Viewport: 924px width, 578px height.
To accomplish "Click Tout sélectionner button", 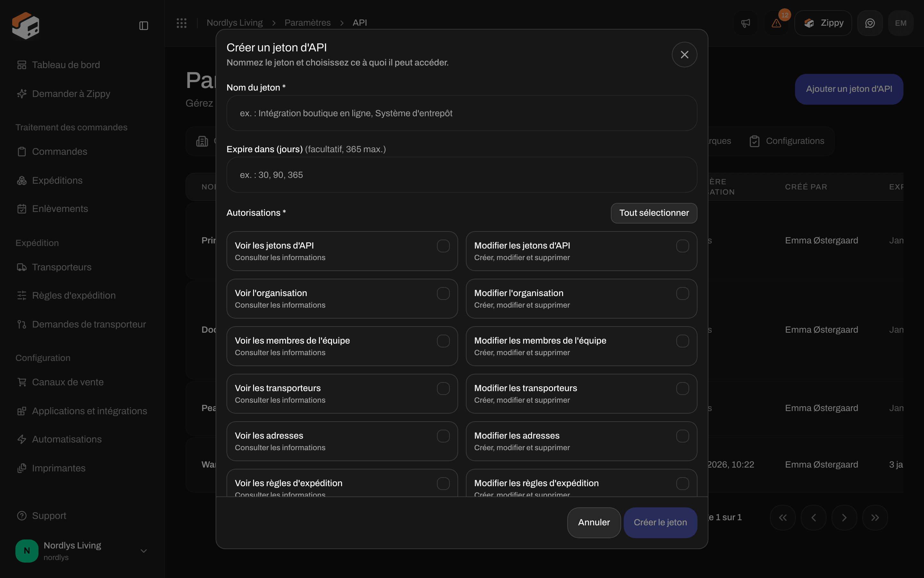I will 654,213.
